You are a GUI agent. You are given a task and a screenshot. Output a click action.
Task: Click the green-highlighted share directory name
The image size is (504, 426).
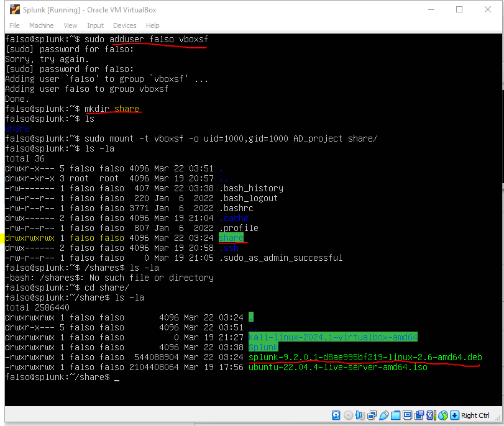pyautogui.click(x=231, y=238)
